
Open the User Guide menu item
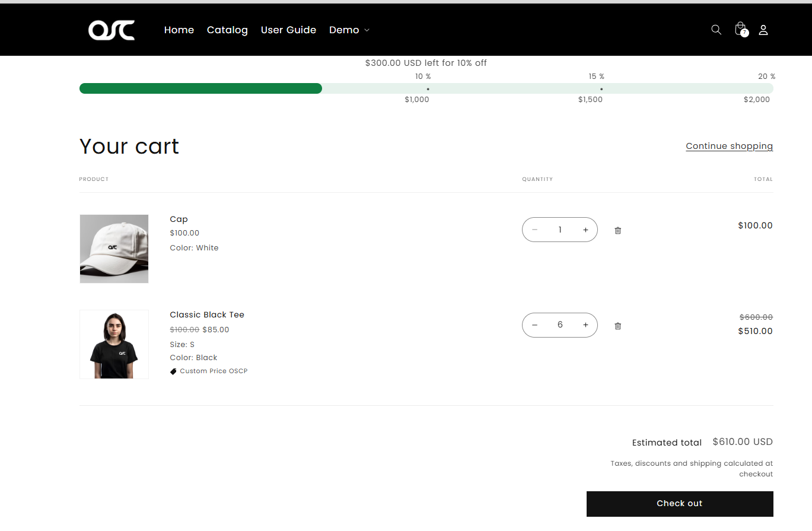(x=288, y=30)
